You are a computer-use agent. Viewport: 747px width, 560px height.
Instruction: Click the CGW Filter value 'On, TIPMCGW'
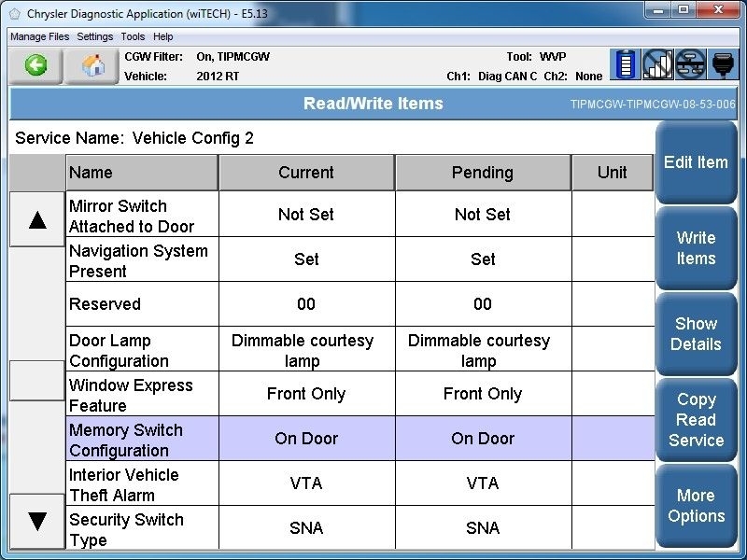click(233, 57)
